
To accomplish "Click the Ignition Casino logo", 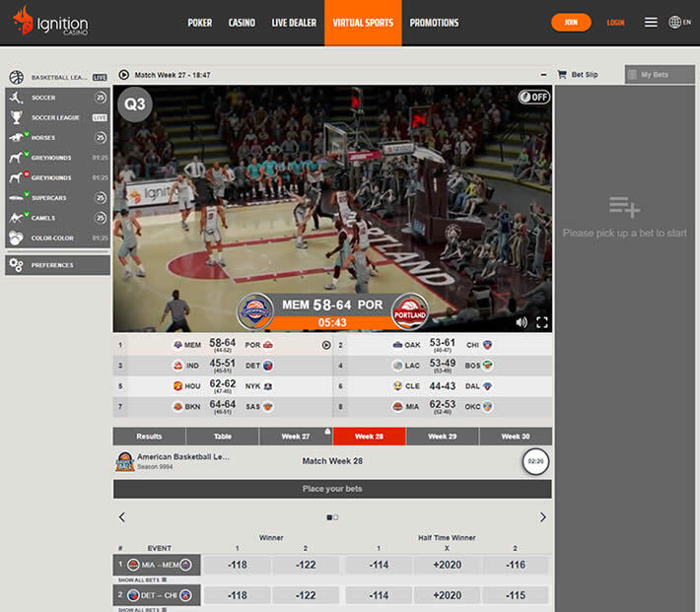I will (50, 21).
